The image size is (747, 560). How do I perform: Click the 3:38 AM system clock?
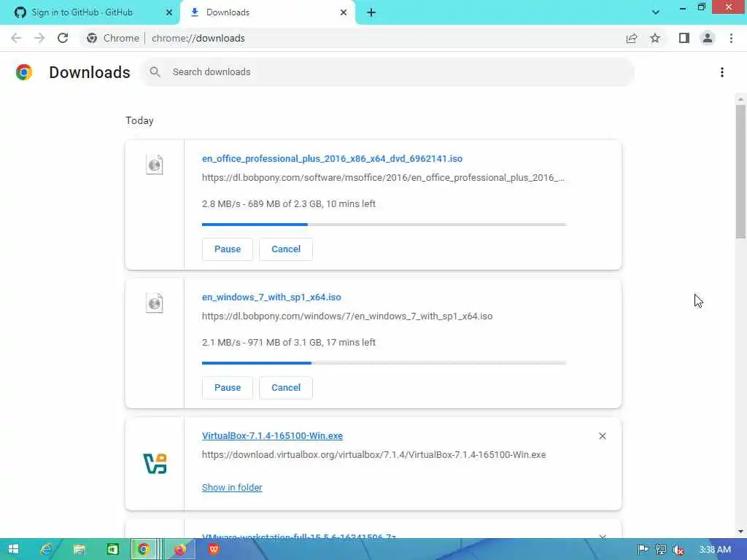[715, 550]
